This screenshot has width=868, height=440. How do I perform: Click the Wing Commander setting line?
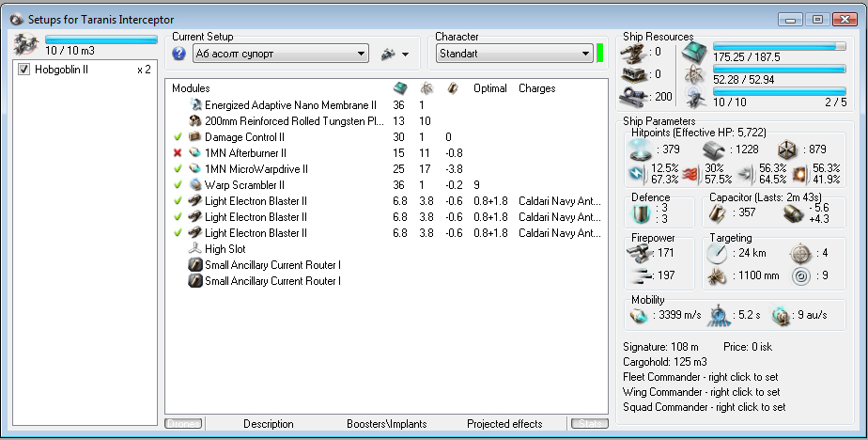702,392
